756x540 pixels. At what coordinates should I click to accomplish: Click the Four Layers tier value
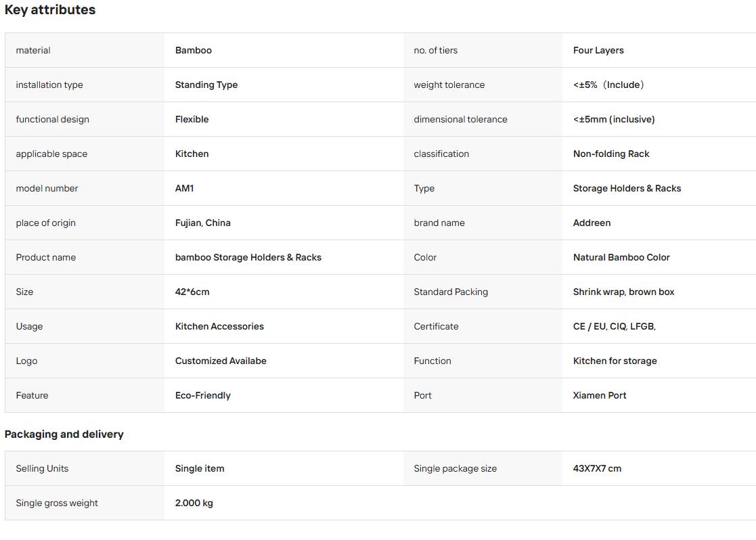click(x=598, y=50)
